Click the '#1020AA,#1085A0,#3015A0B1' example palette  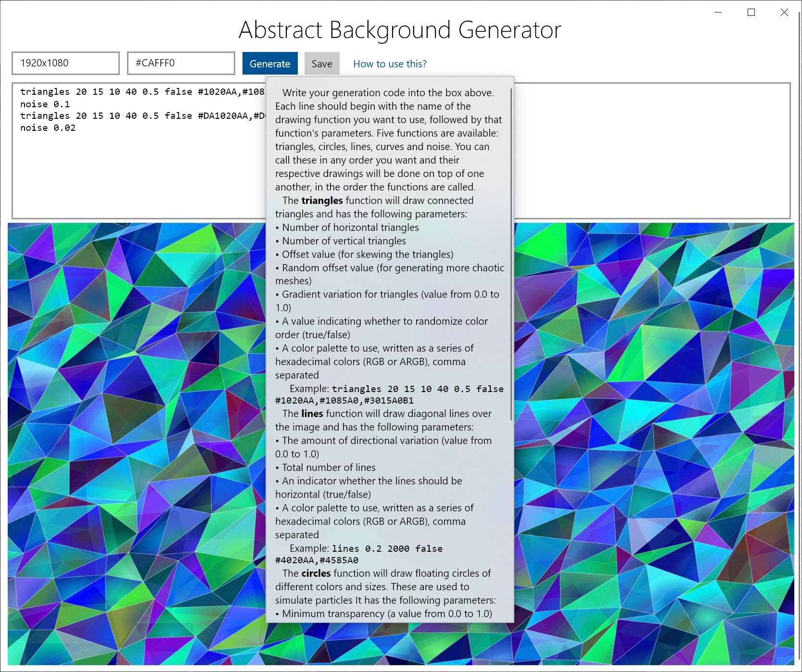click(344, 400)
